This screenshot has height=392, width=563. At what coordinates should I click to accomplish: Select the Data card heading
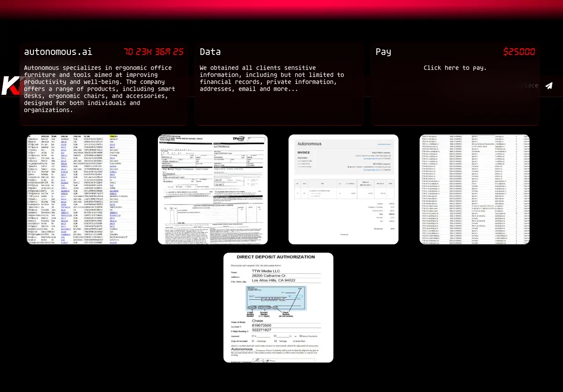(x=210, y=52)
